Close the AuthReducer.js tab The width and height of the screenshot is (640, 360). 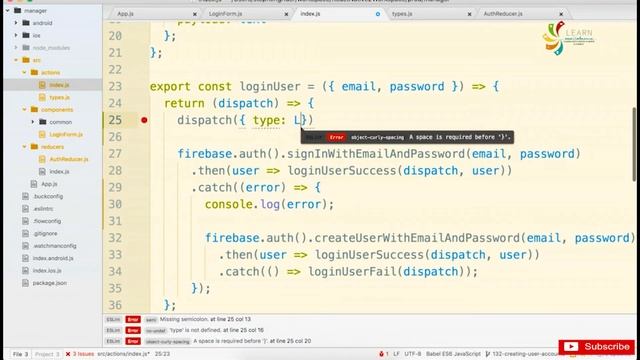(x=561, y=14)
